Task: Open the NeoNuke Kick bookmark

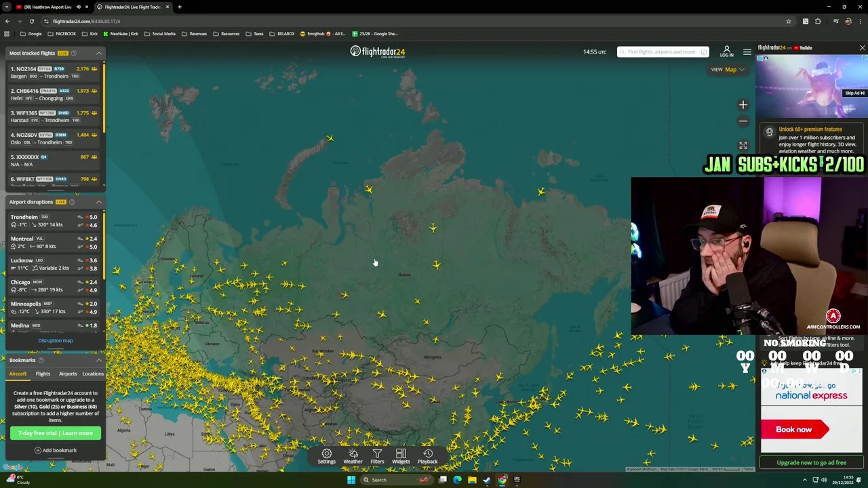Action: pyautogui.click(x=120, y=34)
